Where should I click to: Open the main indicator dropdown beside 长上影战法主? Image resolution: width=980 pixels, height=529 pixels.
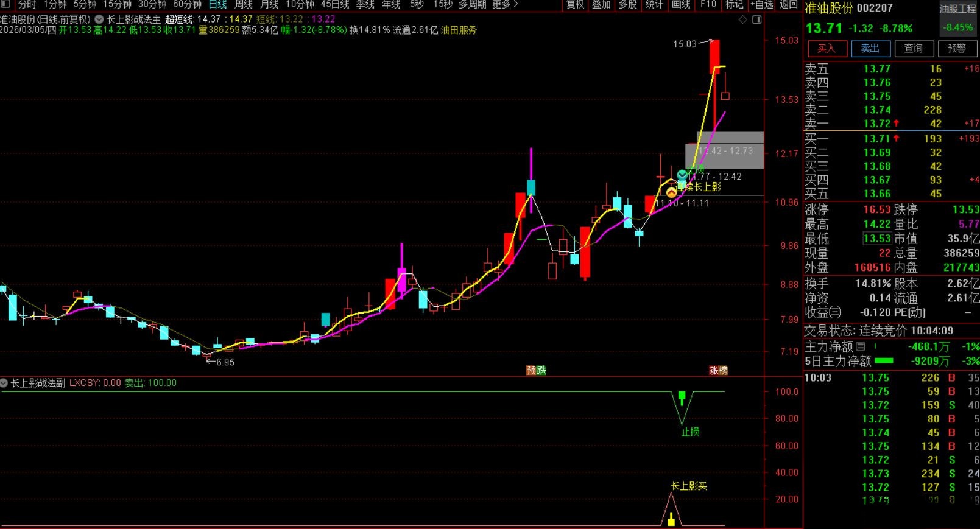click(99, 19)
